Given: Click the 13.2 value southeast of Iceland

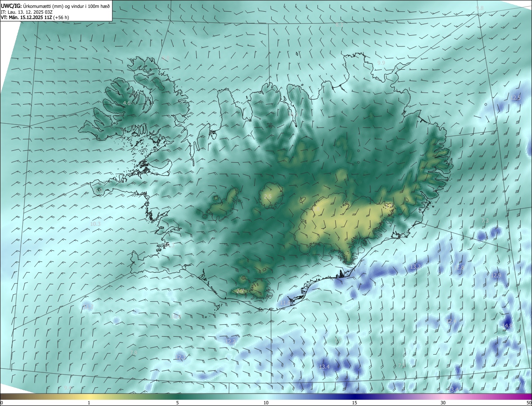Looking at the screenshot, I should tap(415, 266).
